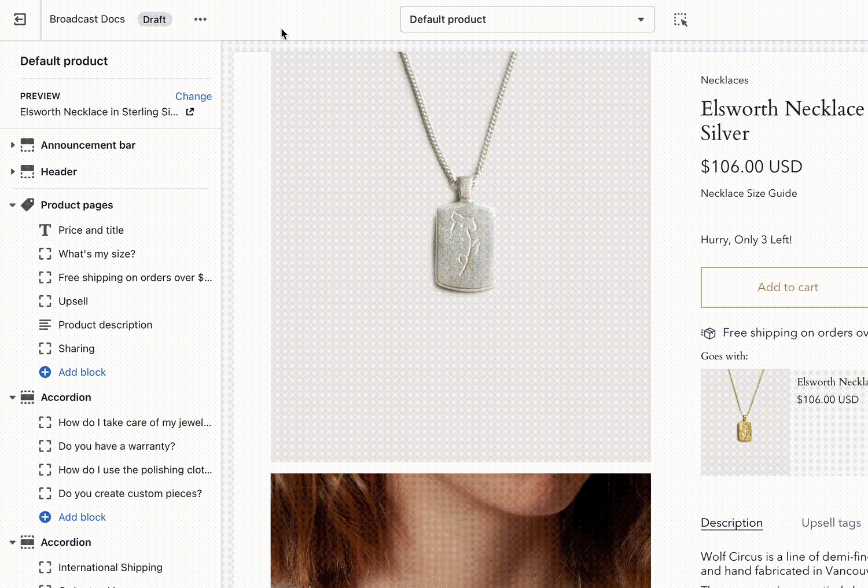Open the three-dot more actions menu
This screenshot has height=588, width=868.
(x=200, y=20)
